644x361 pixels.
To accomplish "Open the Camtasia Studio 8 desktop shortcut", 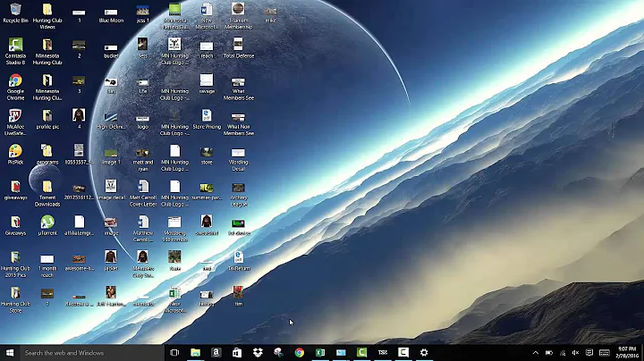I will pyautogui.click(x=15, y=52).
